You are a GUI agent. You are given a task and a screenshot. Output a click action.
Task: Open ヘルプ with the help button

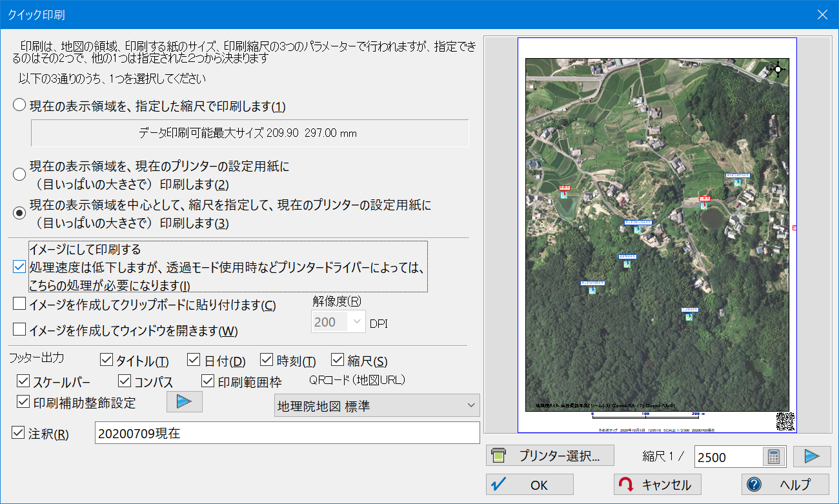pos(785,485)
